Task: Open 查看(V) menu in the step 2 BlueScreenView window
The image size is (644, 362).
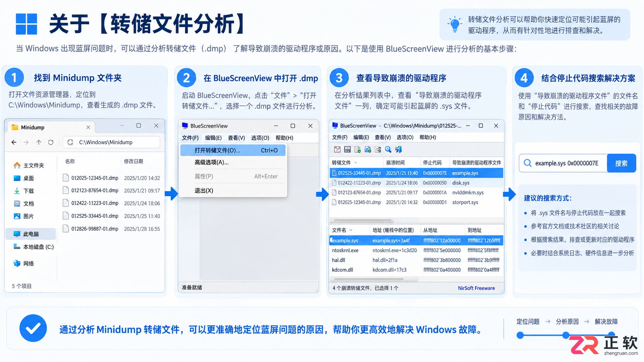Action: (x=236, y=138)
